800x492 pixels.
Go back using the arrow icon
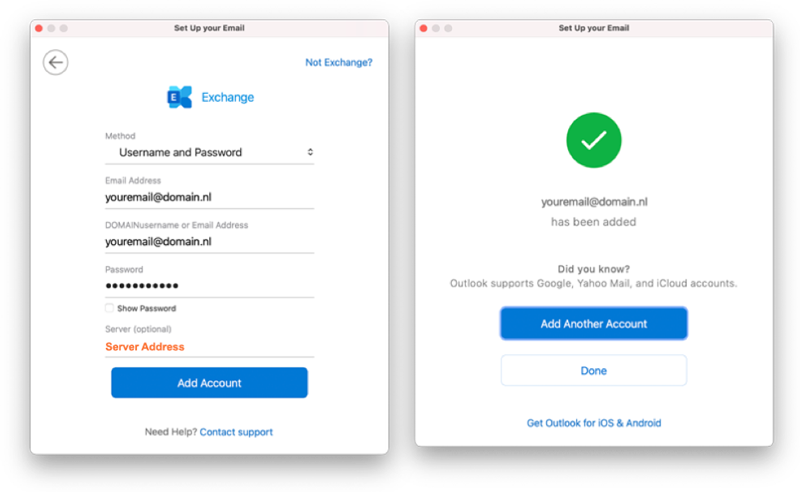[x=56, y=62]
